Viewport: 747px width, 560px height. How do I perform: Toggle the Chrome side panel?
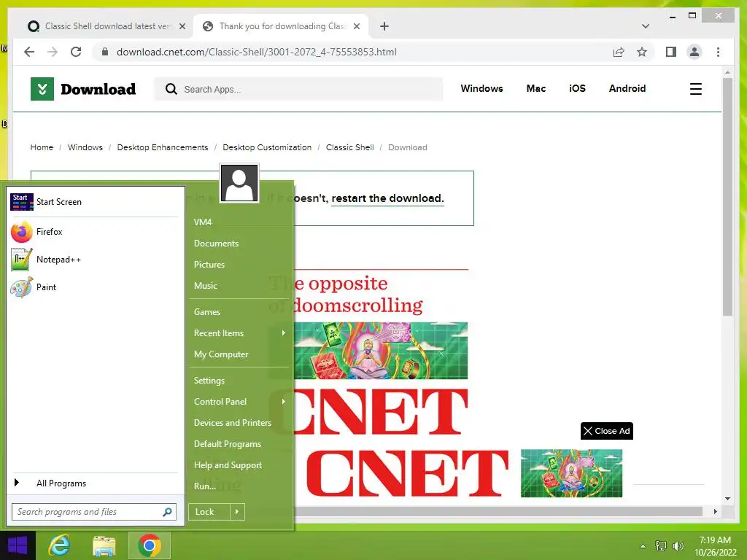(x=671, y=52)
